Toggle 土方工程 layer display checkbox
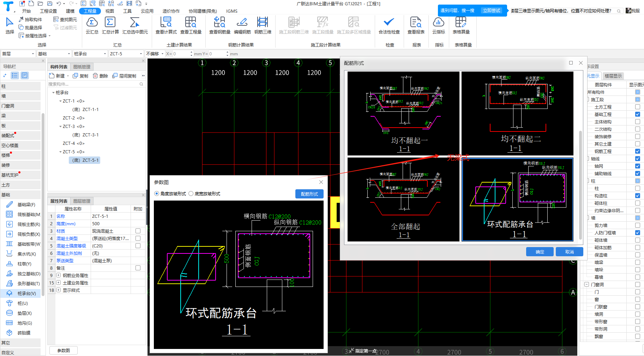The width and height of the screenshot is (644, 356). point(638,107)
